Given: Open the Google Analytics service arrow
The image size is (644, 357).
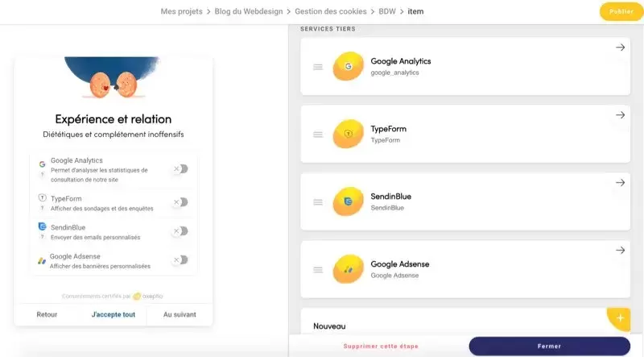Looking at the screenshot, I should tap(620, 48).
